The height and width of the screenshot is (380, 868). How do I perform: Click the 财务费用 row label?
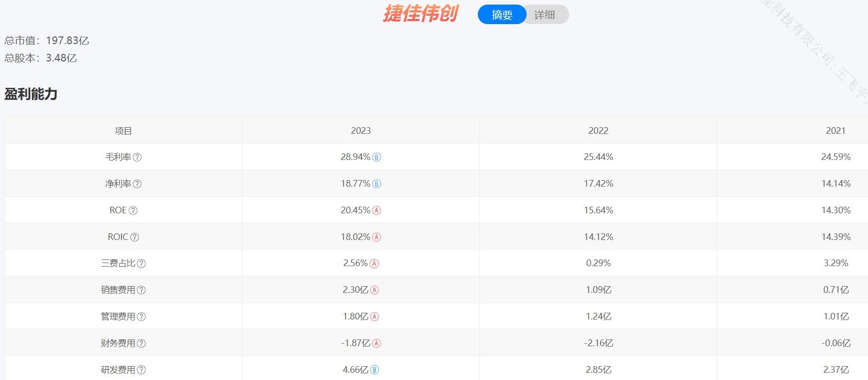pos(118,343)
